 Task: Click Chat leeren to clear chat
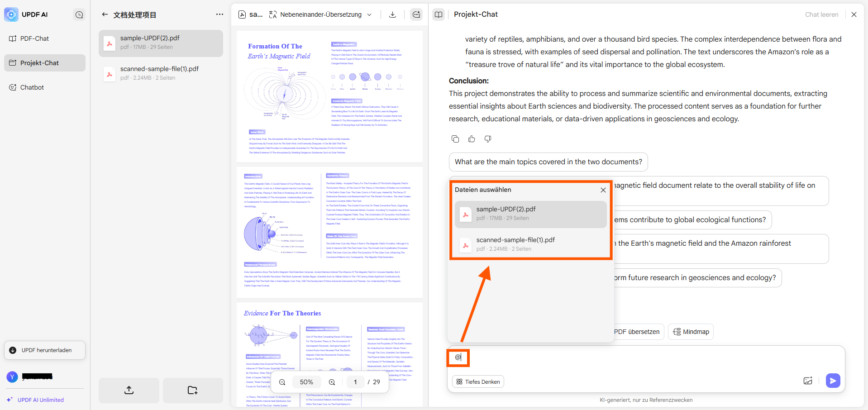click(x=821, y=14)
